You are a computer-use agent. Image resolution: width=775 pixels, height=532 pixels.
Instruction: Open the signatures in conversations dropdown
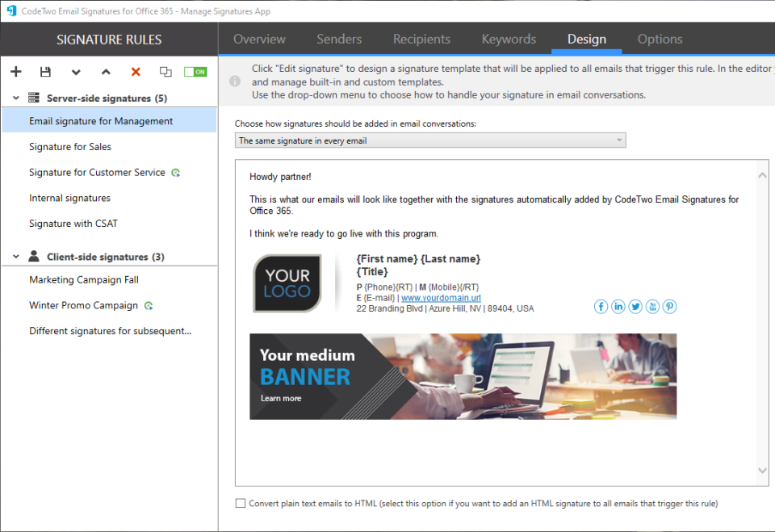(x=430, y=140)
